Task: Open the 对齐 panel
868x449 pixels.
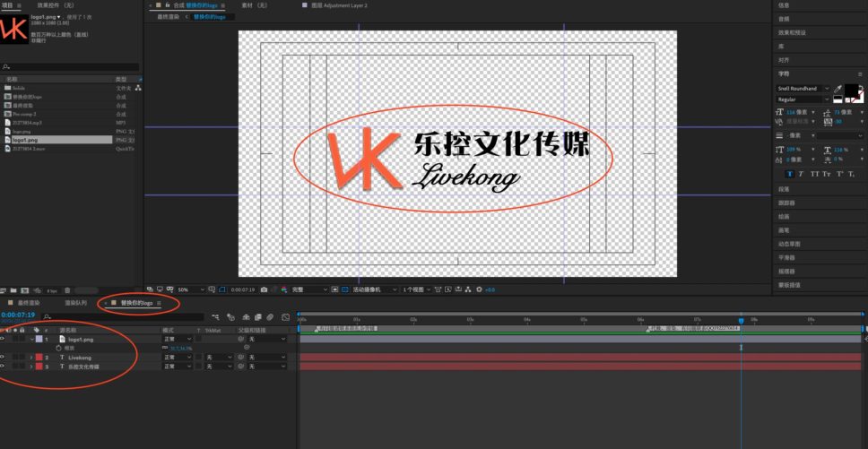Action: coord(784,60)
